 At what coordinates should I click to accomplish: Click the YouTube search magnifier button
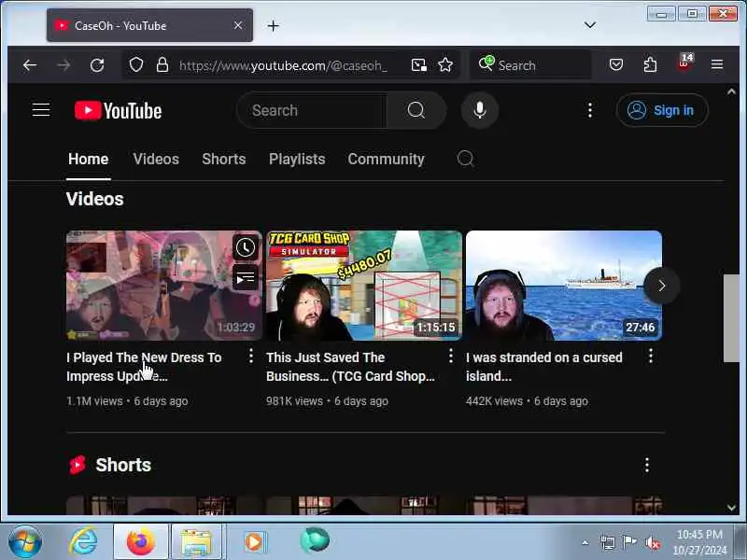pyautogui.click(x=416, y=110)
